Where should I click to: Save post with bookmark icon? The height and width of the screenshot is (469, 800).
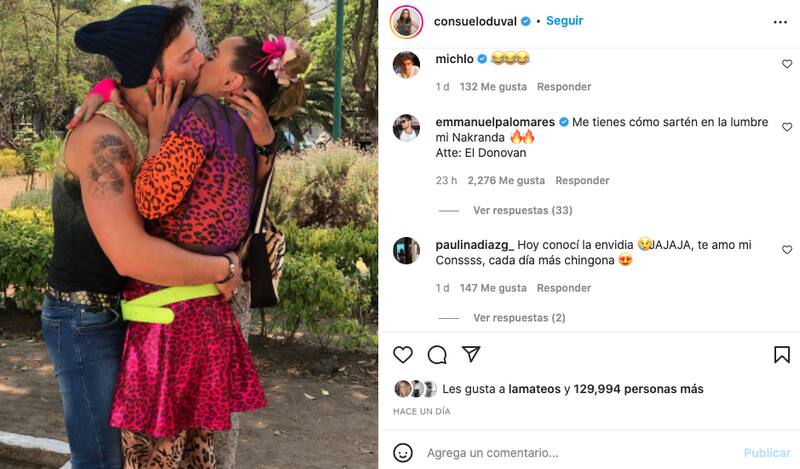[x=782, y=355]
